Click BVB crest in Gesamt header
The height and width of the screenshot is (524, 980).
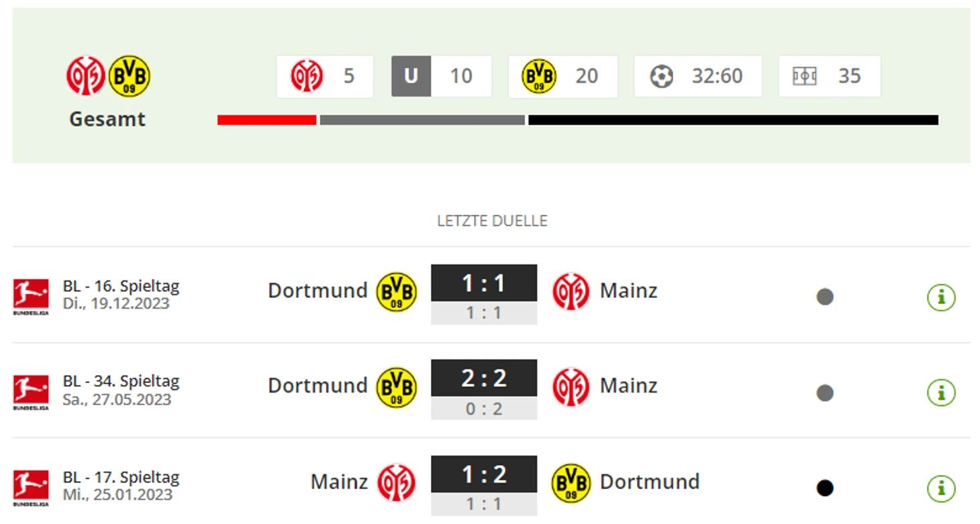(130, 76)
